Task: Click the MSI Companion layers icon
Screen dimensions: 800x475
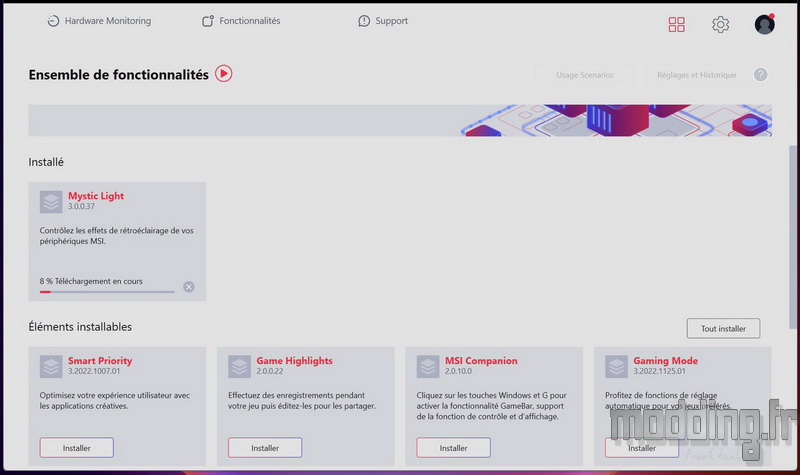Action: tap(428, 366)
